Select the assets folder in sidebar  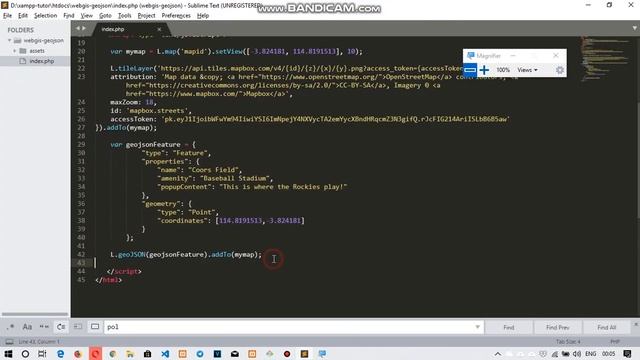(x=37, y=51)
